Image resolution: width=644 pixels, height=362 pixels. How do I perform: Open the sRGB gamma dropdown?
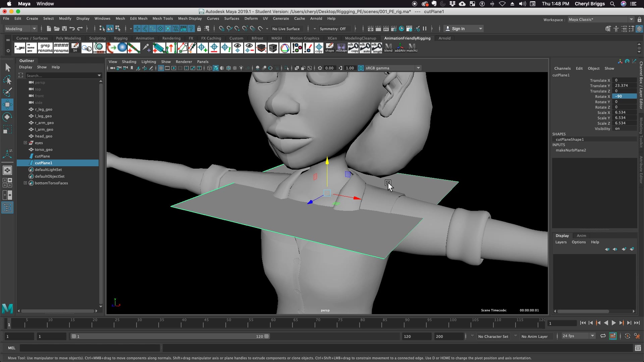pos(392,68)
